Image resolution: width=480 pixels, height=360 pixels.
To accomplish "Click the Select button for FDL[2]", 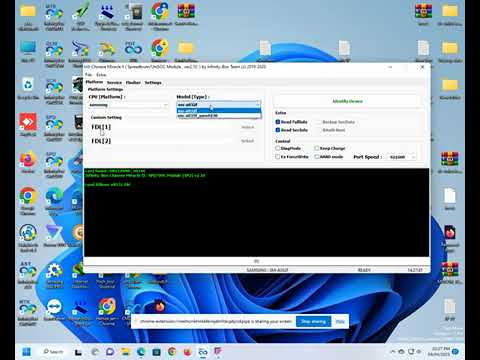I will click(x=247, y=141).
